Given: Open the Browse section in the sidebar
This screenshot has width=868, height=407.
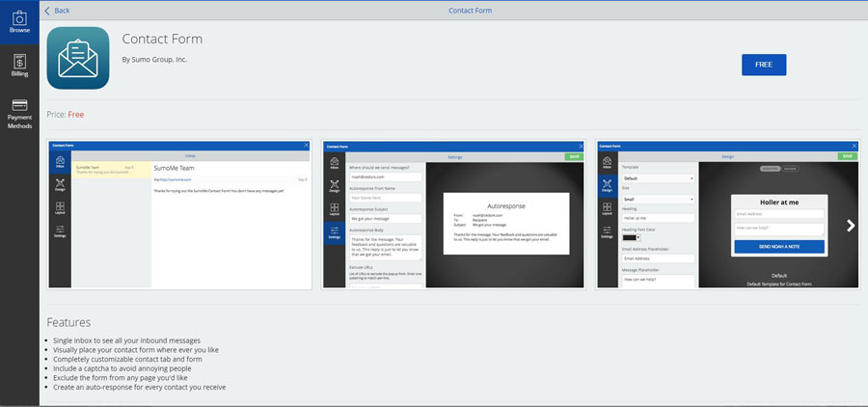Looking at the screenshot, I should [x=19, y=21].
